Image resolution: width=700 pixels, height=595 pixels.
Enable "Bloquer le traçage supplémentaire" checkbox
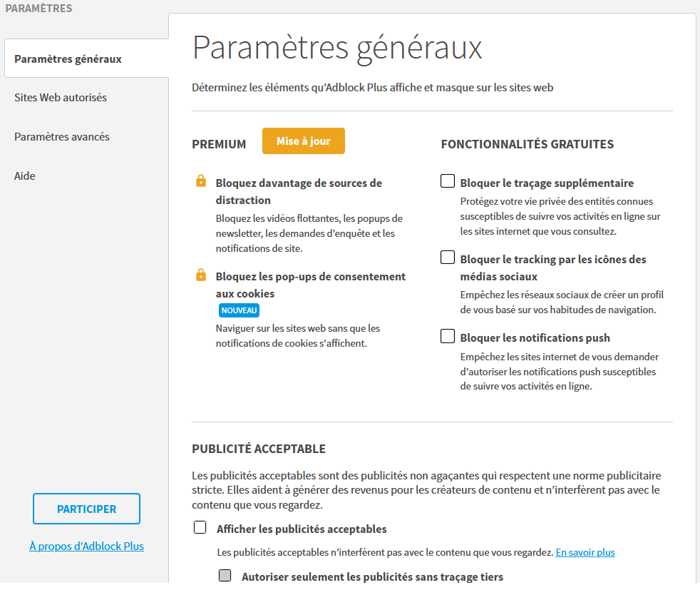tap(448, 181)
